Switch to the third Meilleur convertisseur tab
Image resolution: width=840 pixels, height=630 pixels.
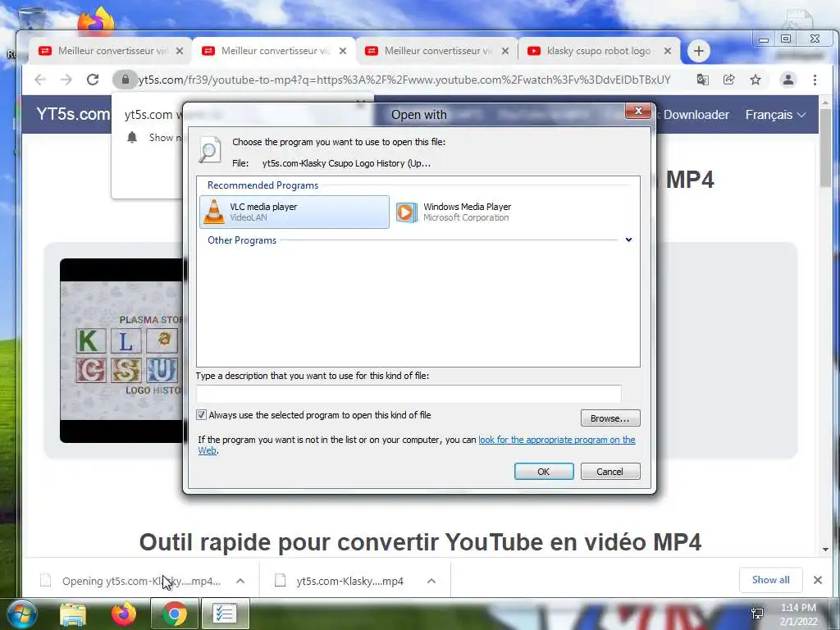pyautogui.click(x=436, y=51)
